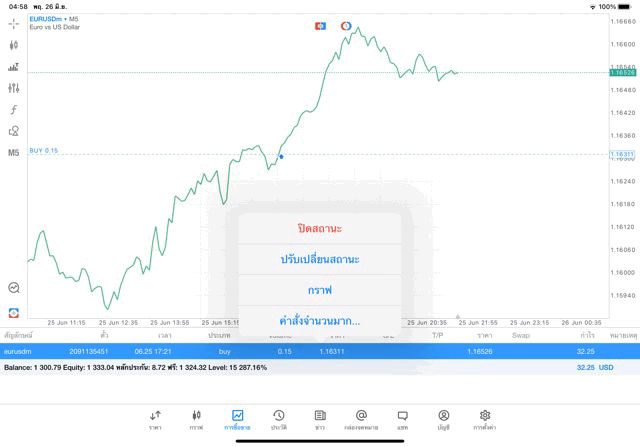
Task: Tap the one-click trading icon at bottom-left
Action: point(14,313)
